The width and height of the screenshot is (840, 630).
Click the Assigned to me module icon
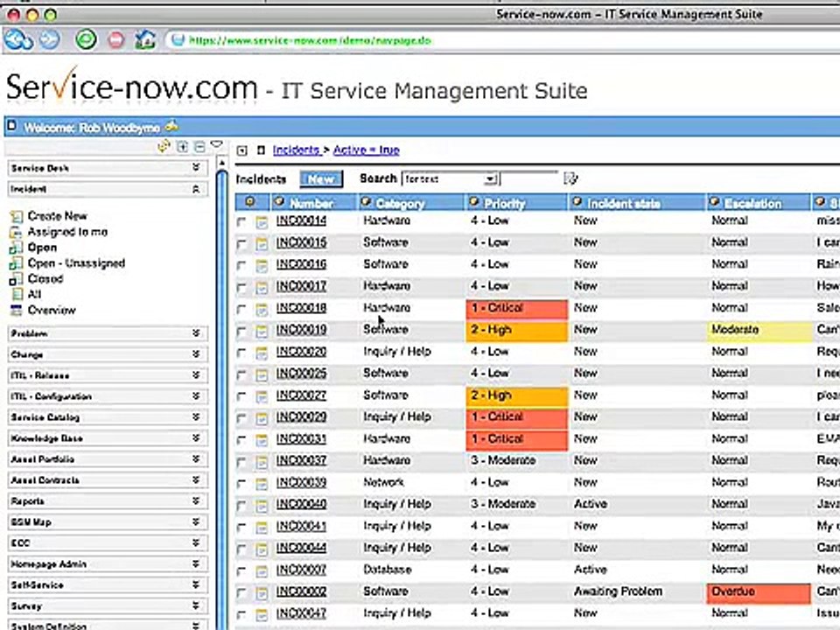pos(16,232)
